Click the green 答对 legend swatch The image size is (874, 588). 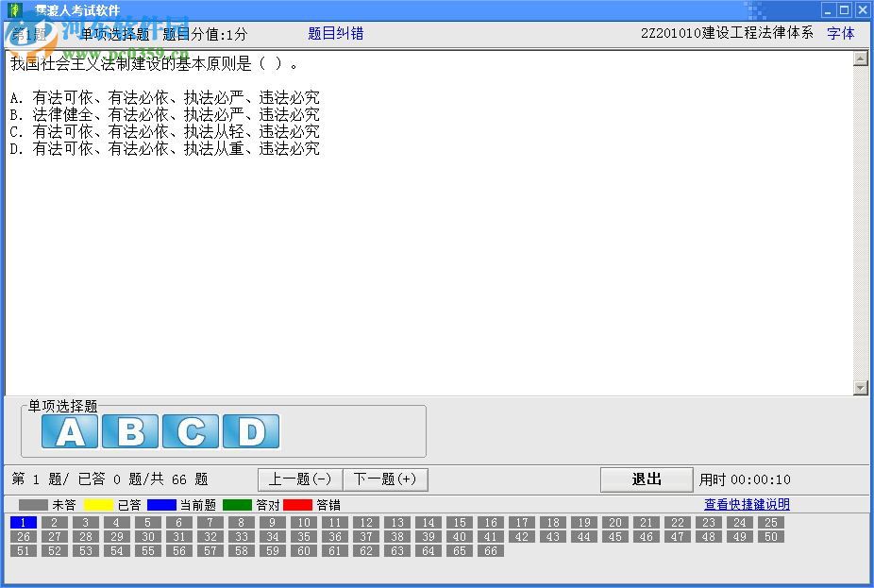237,505
